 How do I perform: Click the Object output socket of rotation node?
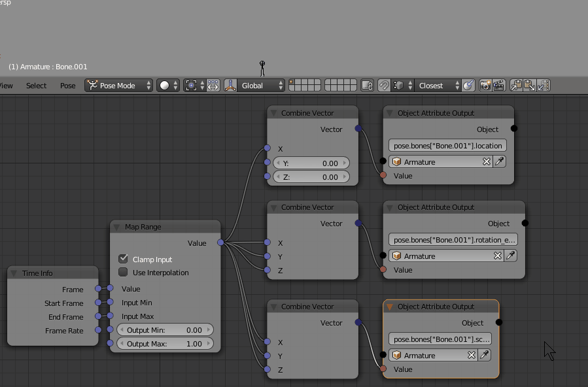tap(525, 223)
